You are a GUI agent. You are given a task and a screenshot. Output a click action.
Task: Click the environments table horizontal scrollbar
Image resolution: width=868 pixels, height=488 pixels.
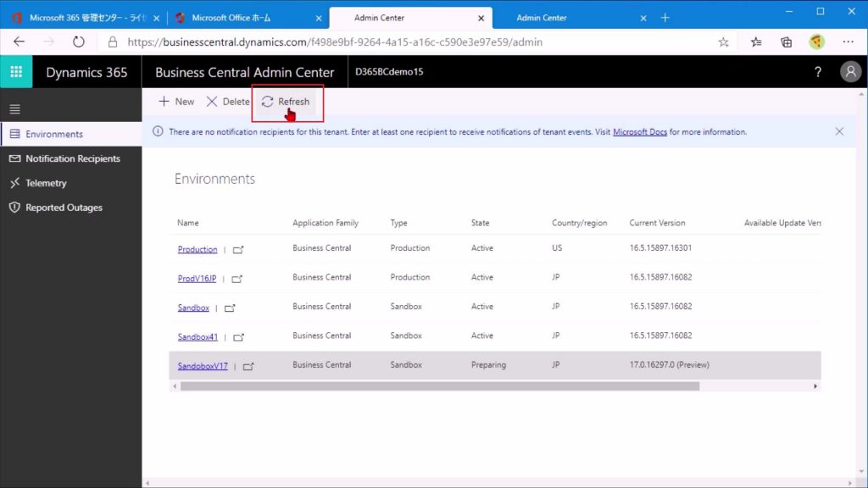click(440, 386)
